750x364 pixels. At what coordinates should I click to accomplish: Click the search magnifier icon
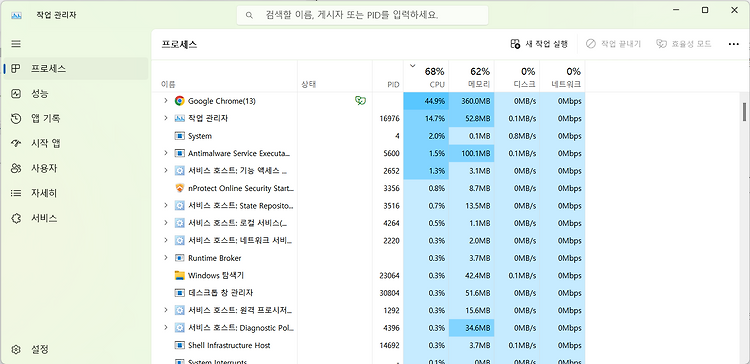point(249,15)
